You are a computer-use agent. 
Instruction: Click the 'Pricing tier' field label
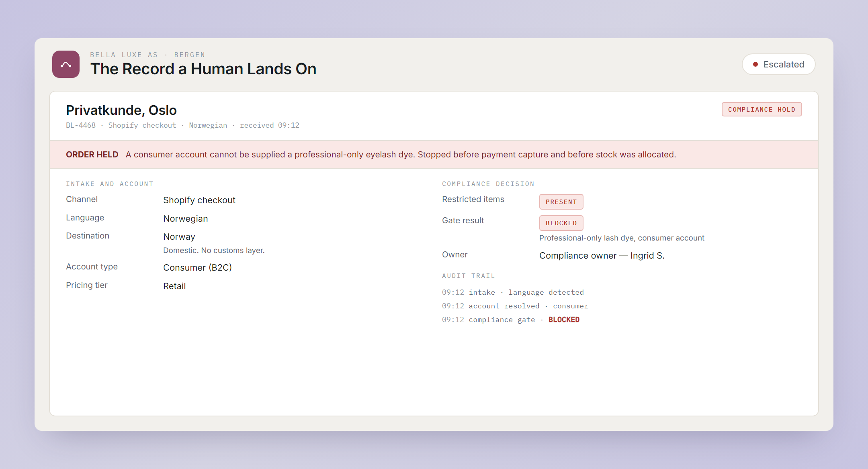click(87, 285)
